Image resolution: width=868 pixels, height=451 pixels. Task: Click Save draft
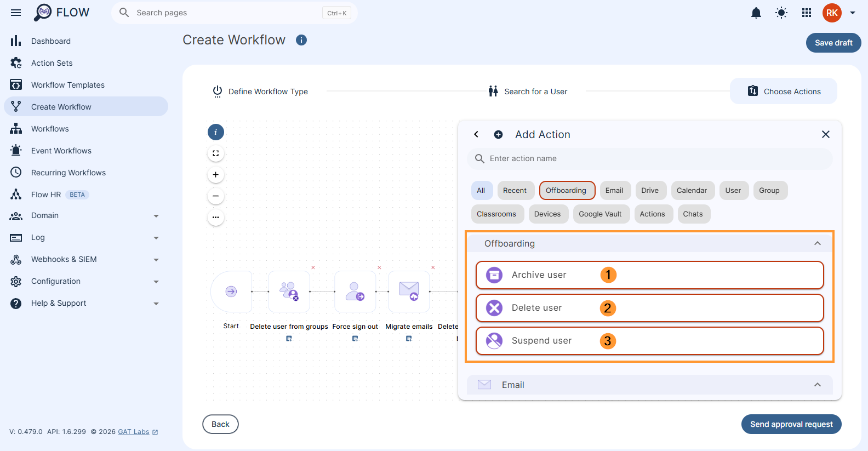coord(833,43)
